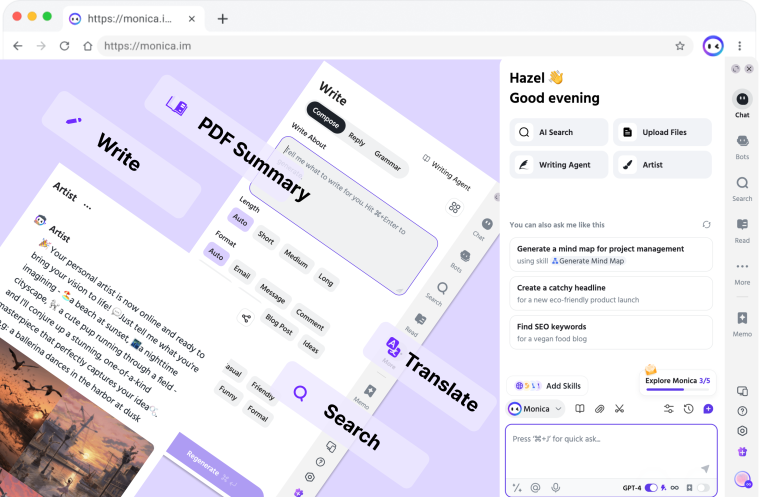Go to the browser home page
768x497 pixels.
[87, 46]
